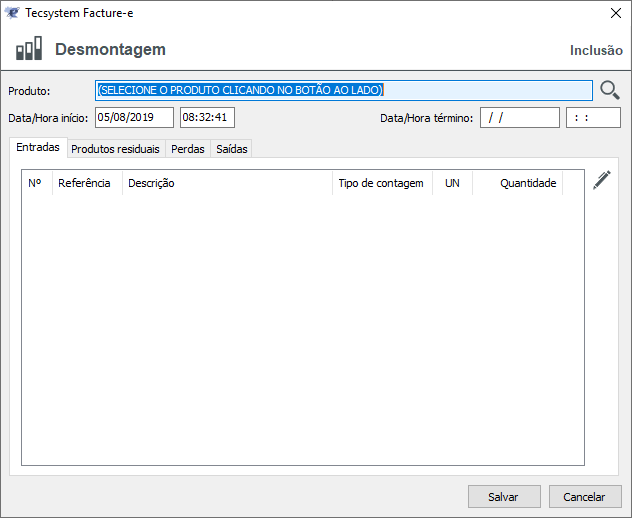Open the Produtos residuais tab
This screenshot has height=518, width=632.
click(x=115, y=149)
